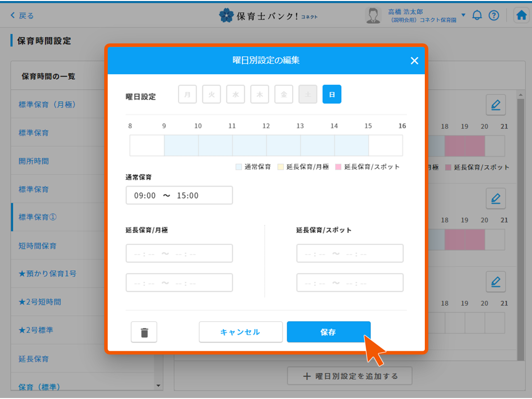Open the notification bell icon

[477, 15]
